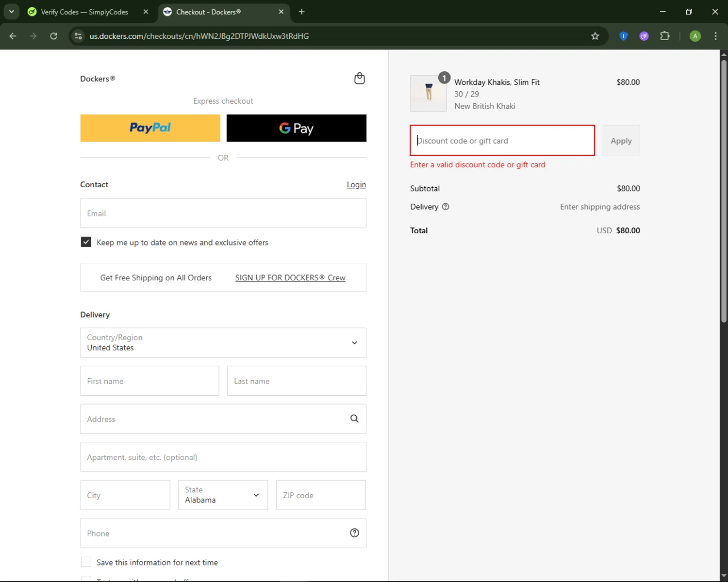Focus the First name field

[x=149, y=381]
